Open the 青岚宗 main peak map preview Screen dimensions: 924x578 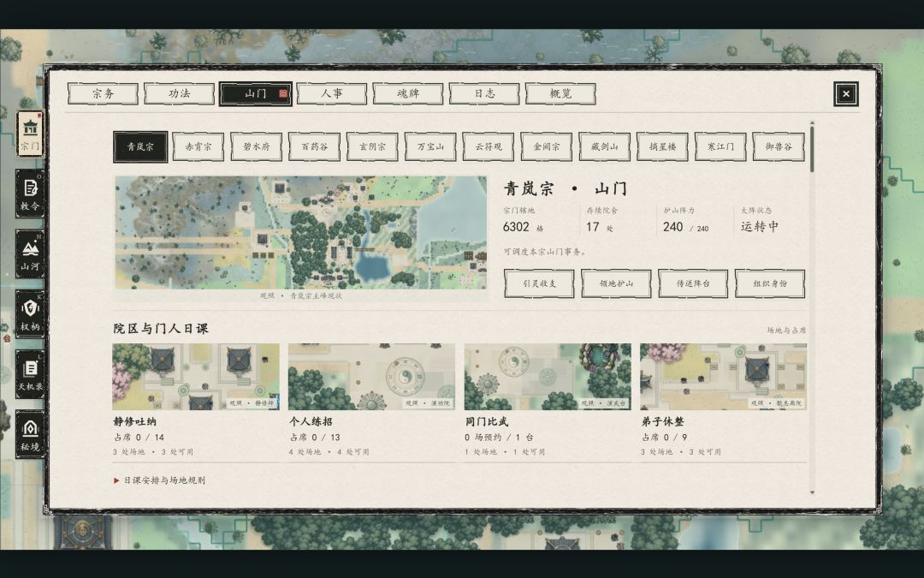pyautogui.click(x=300, y=232)
